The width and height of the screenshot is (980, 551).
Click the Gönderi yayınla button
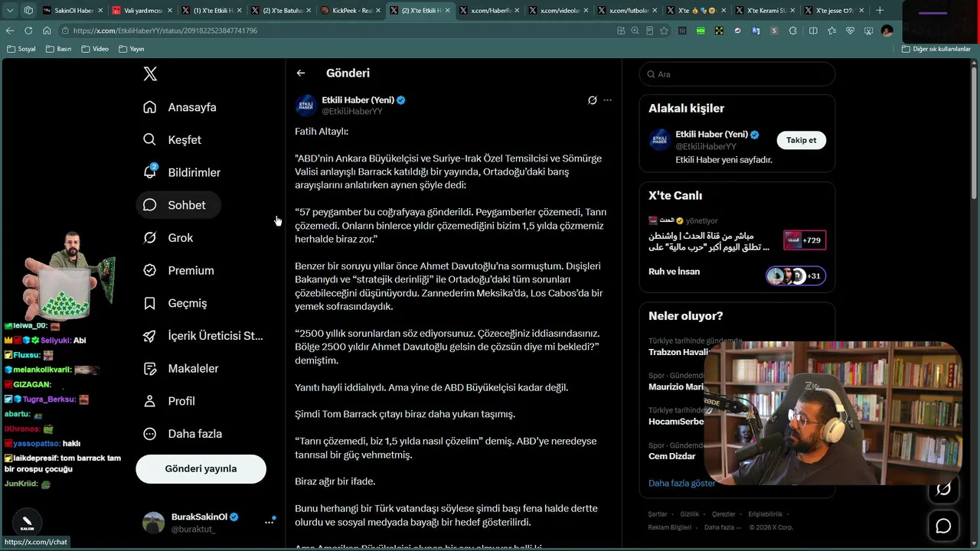tap(201, 469)
